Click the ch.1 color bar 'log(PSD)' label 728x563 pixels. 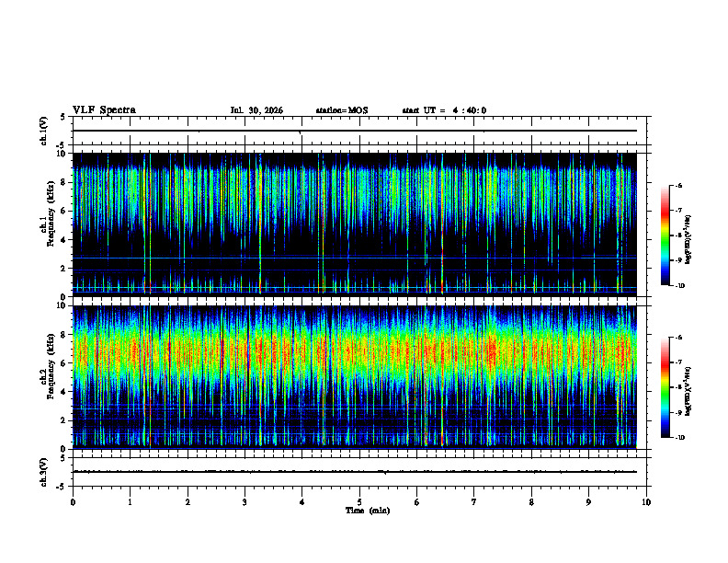[x=688, y=239]
